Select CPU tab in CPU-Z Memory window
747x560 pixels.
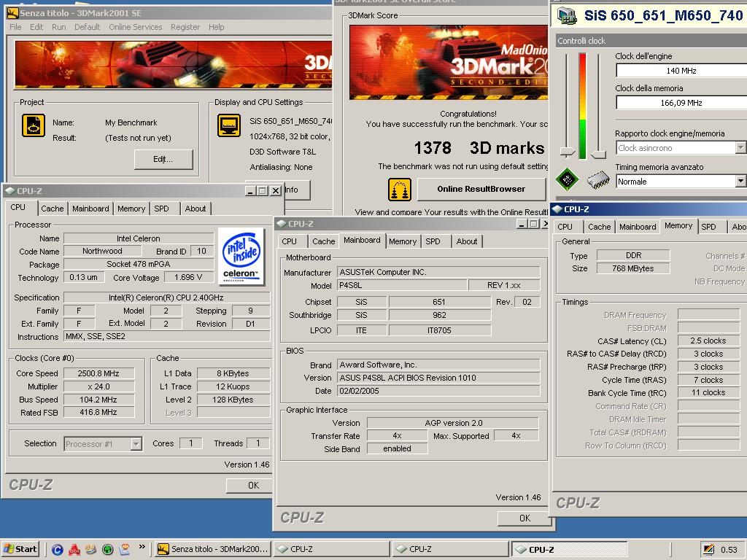565,227
